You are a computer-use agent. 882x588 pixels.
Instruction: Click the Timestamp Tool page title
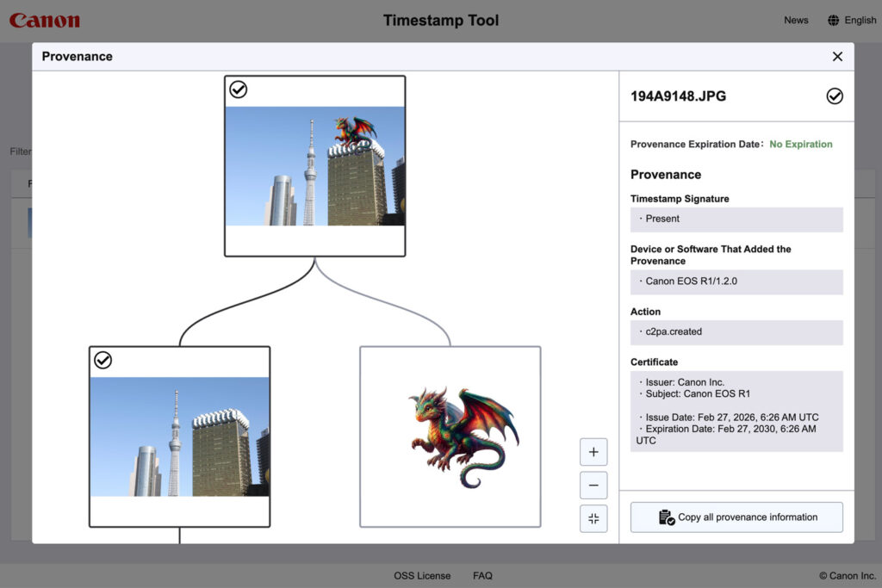tap(441, 21)
